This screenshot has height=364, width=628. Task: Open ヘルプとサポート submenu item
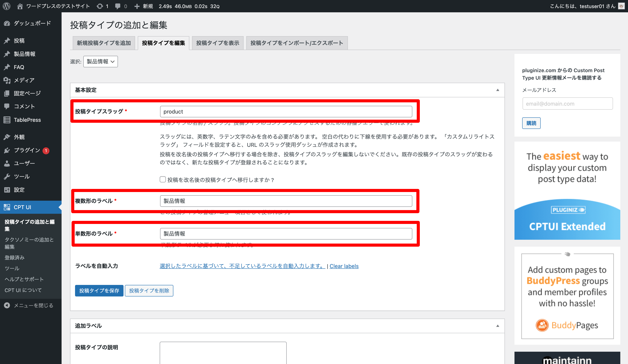point(24,279)
